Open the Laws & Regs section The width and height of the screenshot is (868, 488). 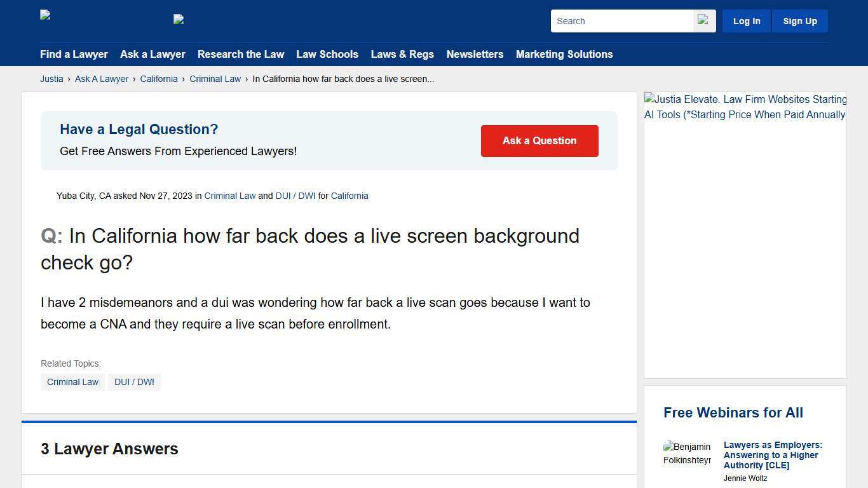click(402, 55)
